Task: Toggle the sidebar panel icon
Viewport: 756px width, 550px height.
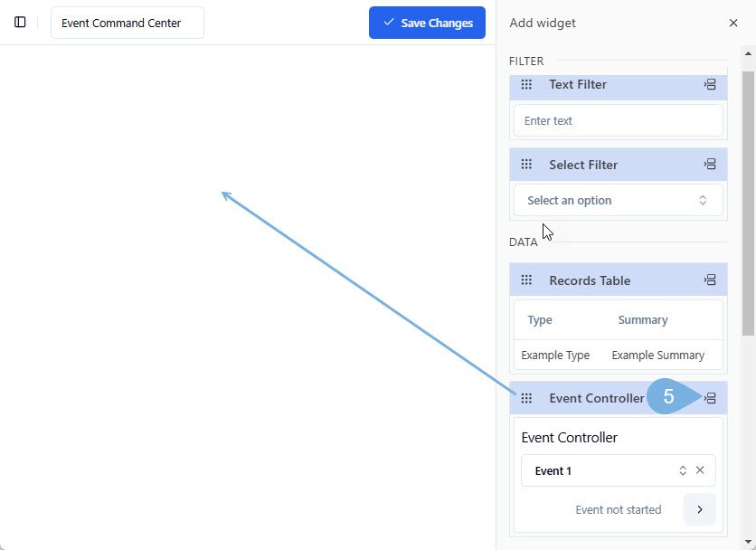Action: (x=20, y=23)
